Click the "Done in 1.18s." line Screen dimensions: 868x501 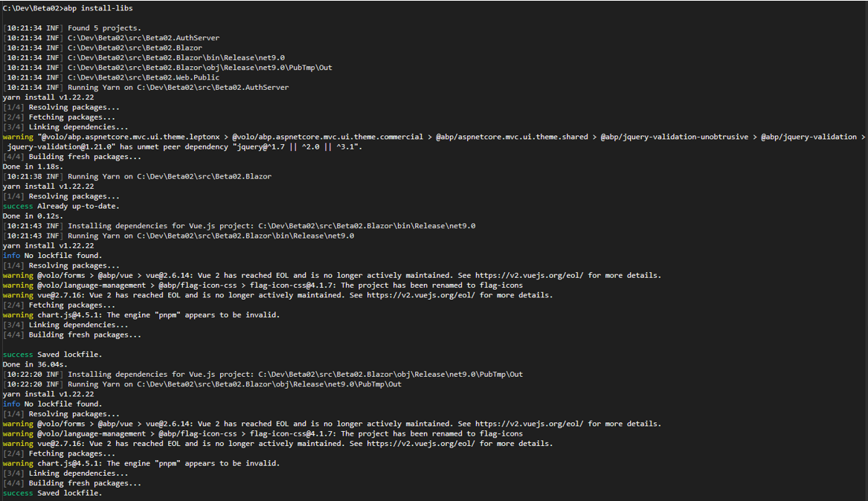33,167
